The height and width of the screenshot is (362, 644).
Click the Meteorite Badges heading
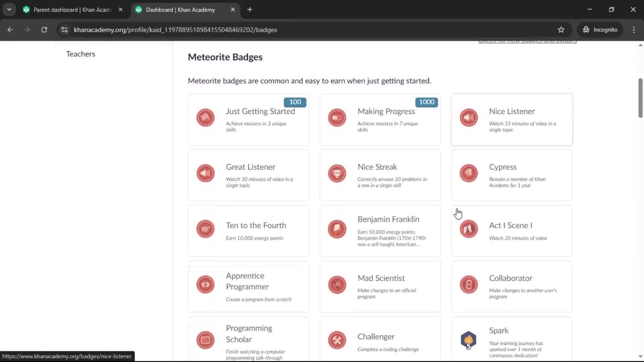(x=225, y=57)
